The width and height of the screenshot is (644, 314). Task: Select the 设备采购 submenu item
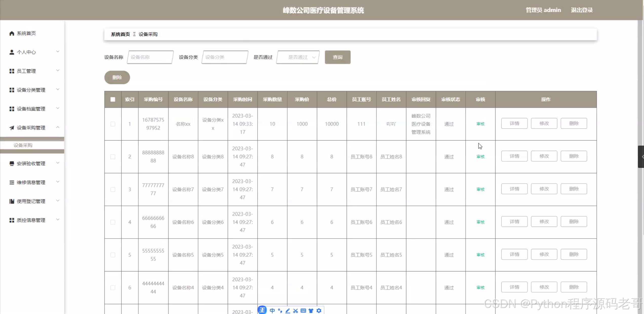[23, 145]
